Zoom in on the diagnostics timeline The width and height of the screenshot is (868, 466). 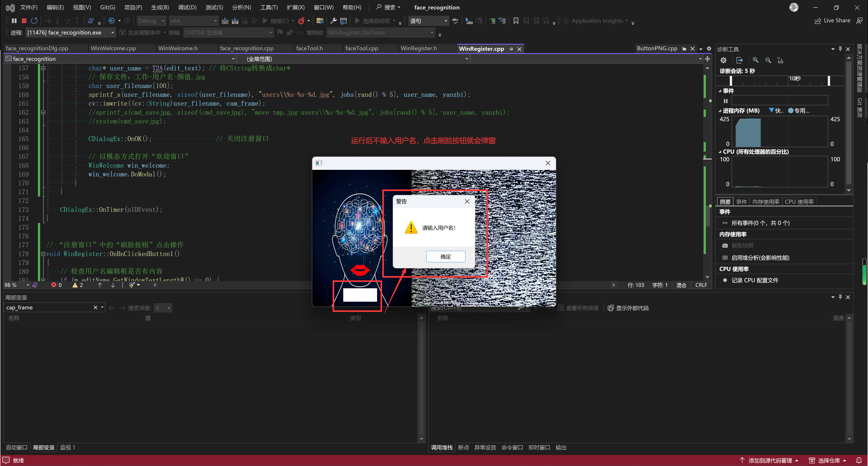(756, 60)
